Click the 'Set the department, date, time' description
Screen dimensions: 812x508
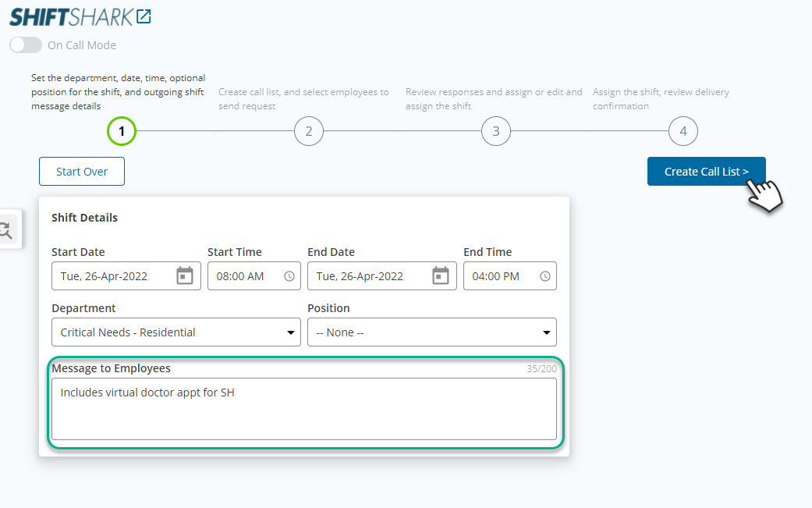[x=118, y=91]
